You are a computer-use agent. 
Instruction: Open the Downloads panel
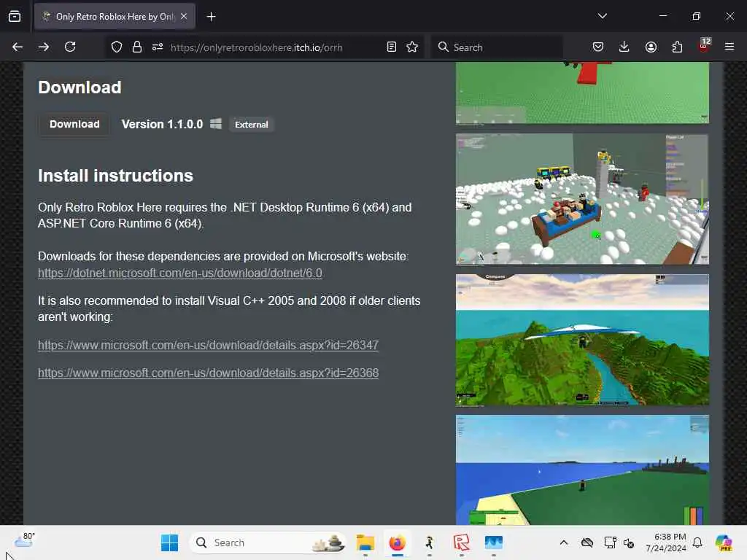pos(624,47)
